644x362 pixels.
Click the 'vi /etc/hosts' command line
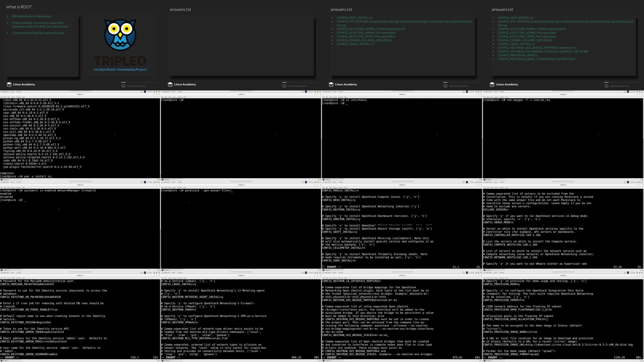pyautogui.click(x=345, y=100)
